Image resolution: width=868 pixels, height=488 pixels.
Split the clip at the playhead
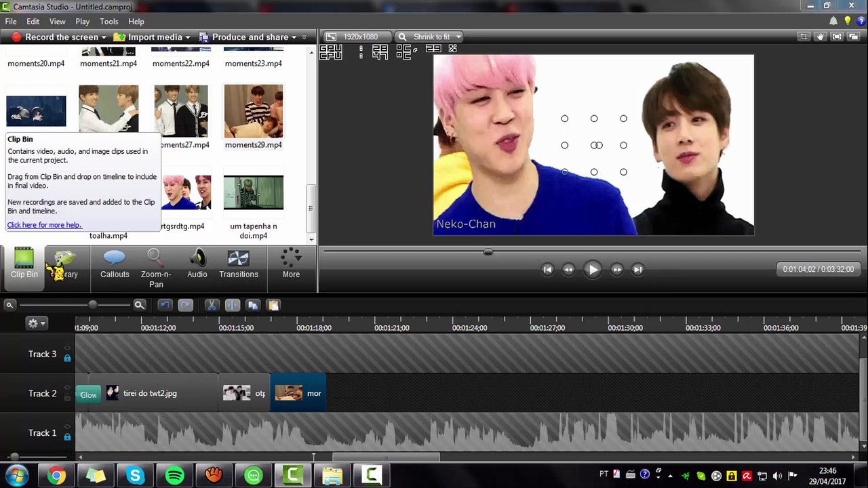point(232,305)
